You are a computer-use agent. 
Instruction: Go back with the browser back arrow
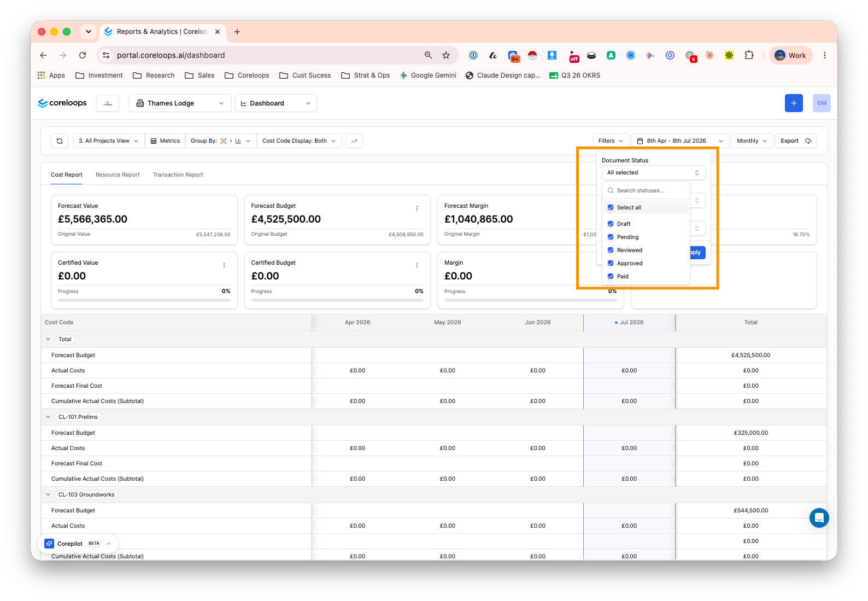43,55
